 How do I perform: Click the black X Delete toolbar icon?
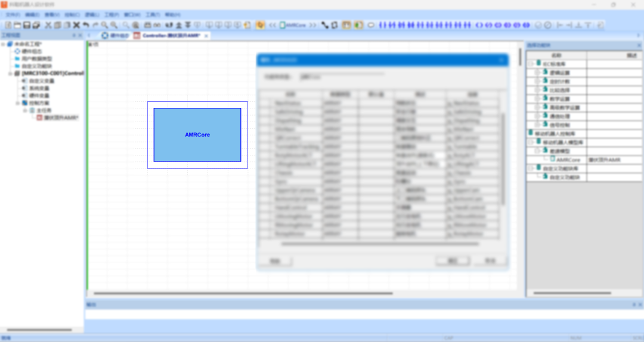pyautogui.click(x=76, y=25)
